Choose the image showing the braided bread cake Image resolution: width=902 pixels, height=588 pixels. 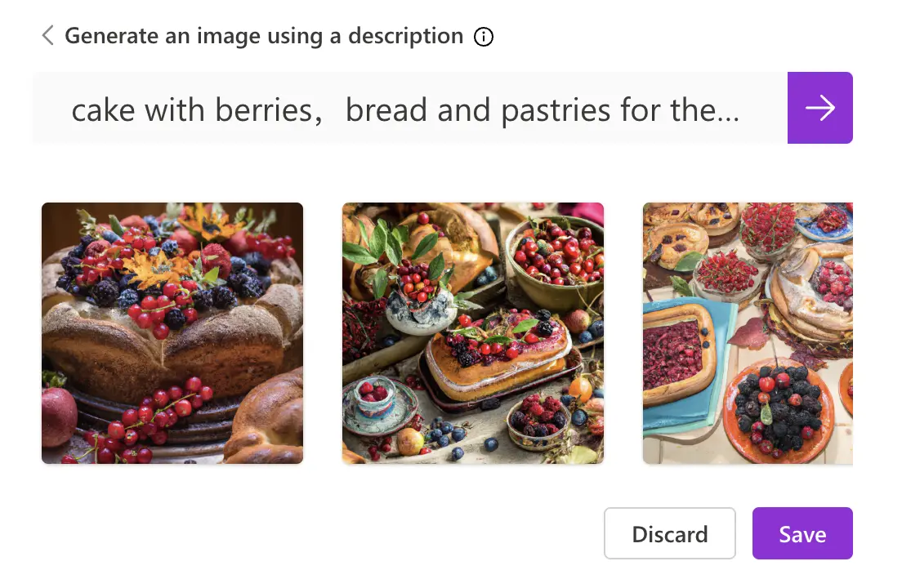172,333
